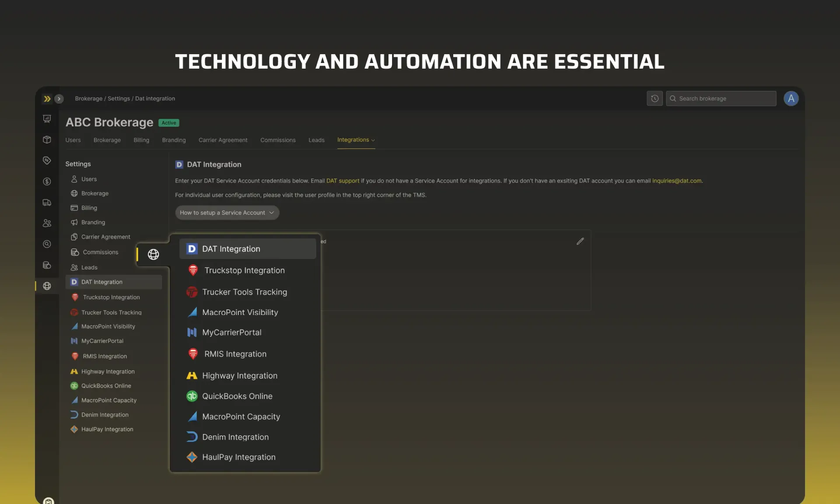Select DAT Integration in Settings sidebar
The width and height of the screenshot is (840, 504).
coord(114,282)
